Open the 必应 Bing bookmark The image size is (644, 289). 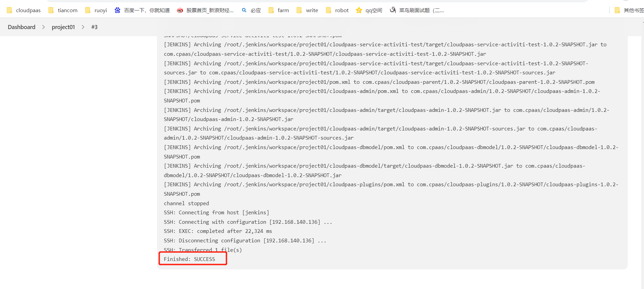point(251,10)
